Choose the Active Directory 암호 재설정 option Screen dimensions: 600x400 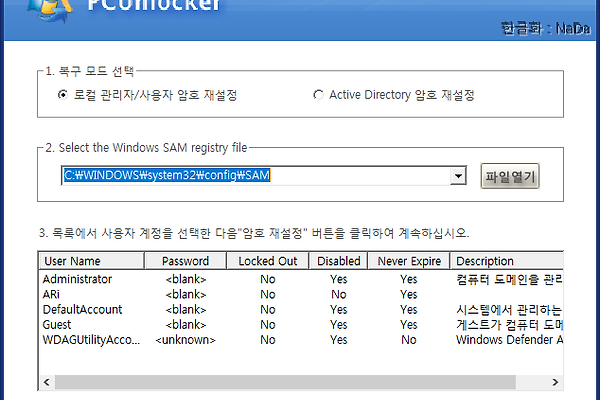tap(319, 95)
